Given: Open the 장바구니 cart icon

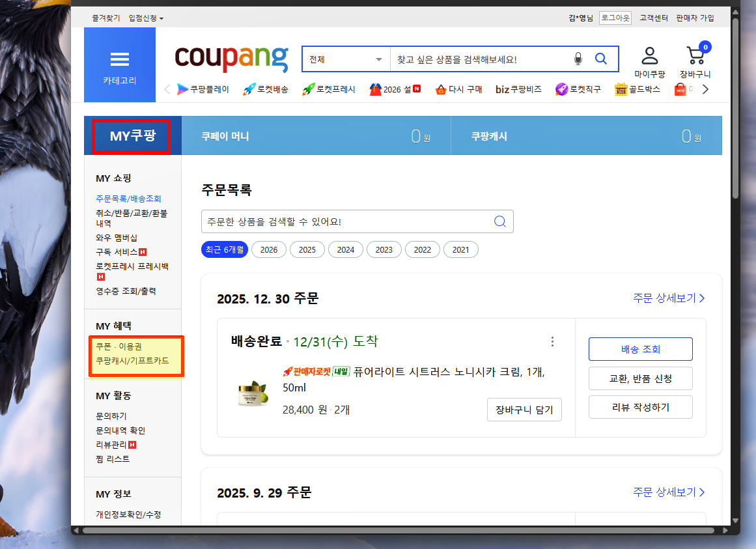Looking at the screenshot, I should (695, 61).
